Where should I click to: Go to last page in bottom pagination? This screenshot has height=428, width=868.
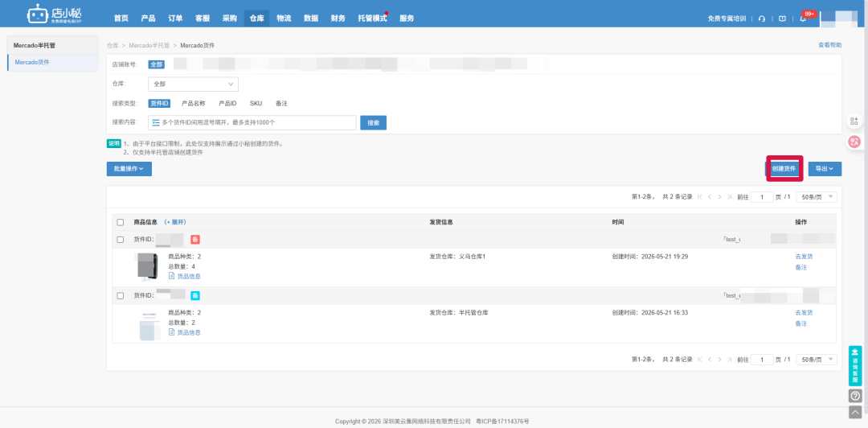(x=730, y=360)
